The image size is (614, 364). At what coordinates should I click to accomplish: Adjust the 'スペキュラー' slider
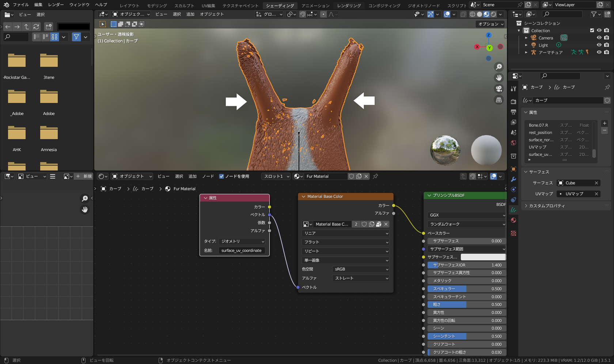(x=467, y=289)
